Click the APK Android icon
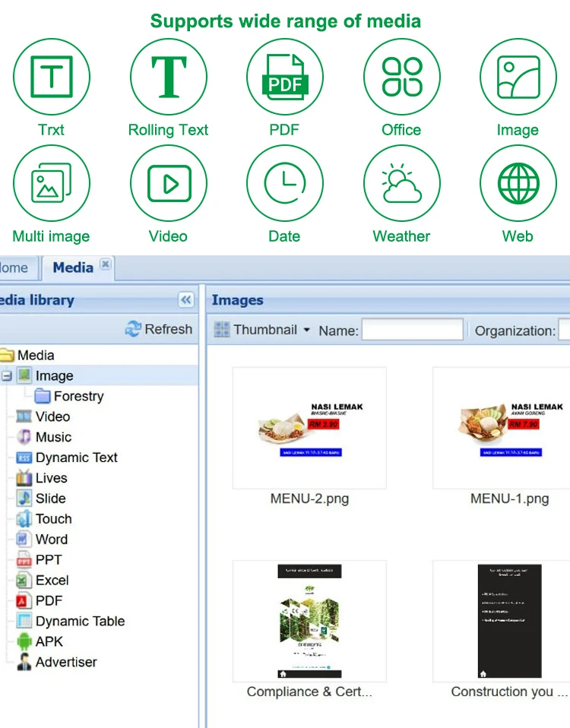 [24, 641]
